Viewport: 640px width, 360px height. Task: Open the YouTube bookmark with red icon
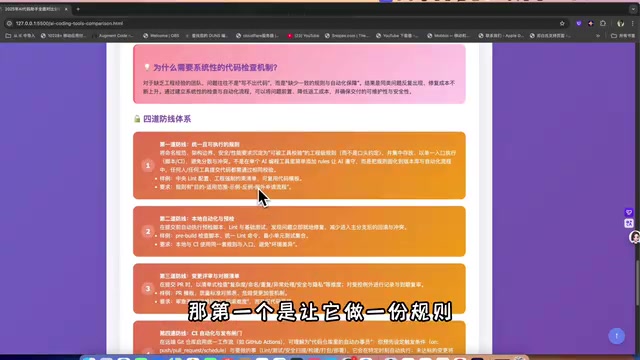303,36
